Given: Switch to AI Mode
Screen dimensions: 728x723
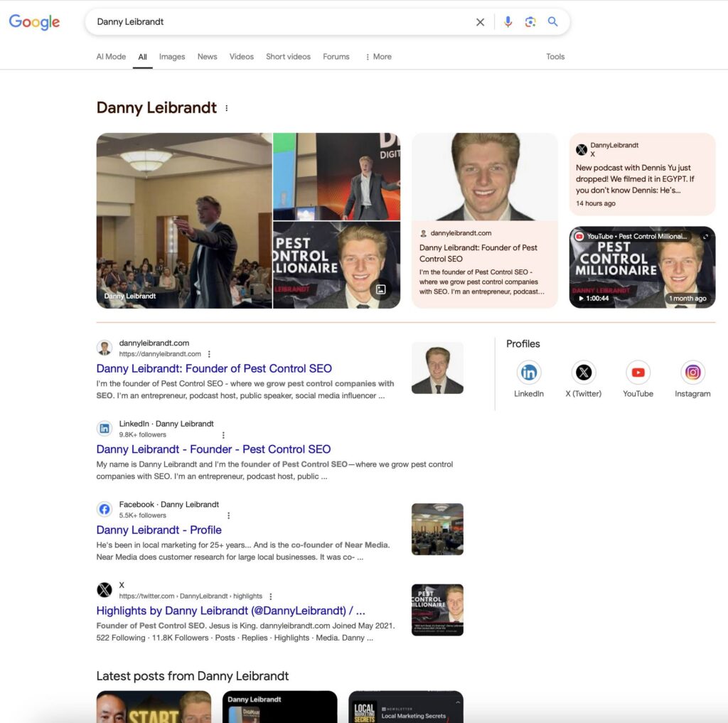Looking at the screenshot, I should [111, 57].
